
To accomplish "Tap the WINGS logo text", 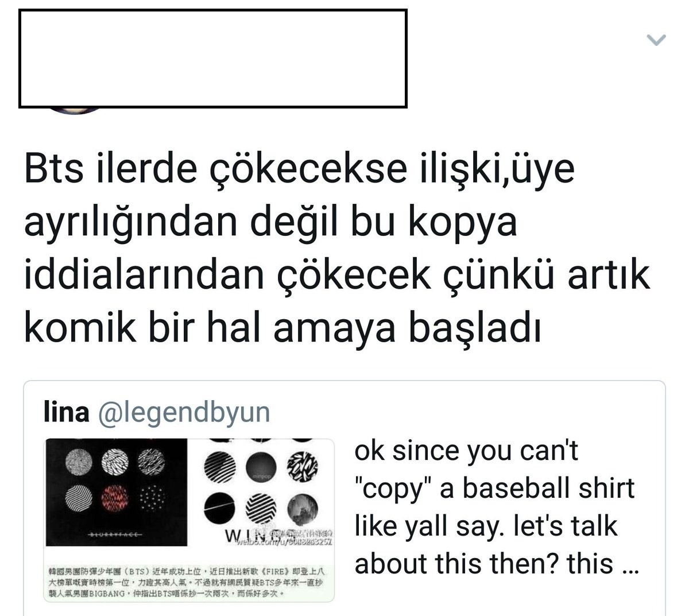I will [x=248, y=536].
